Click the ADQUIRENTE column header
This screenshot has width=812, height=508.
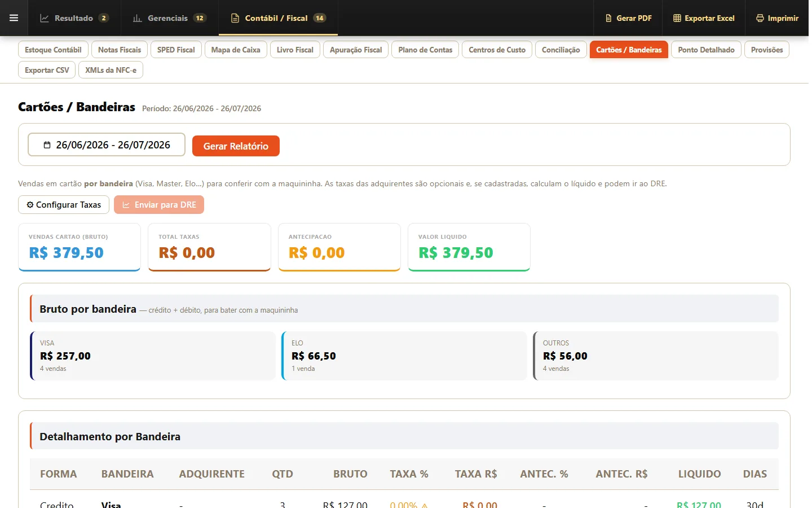(x=212, y=474)
